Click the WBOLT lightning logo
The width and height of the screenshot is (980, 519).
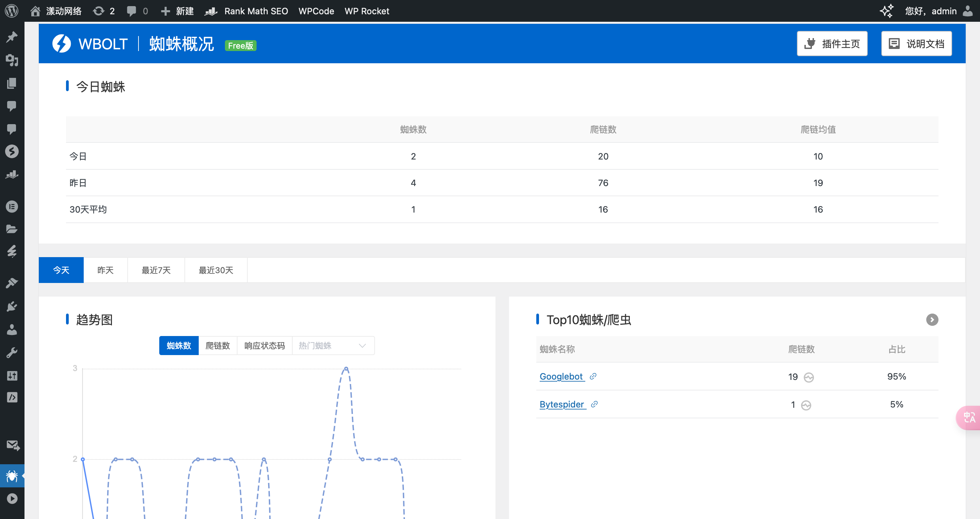click(61, 44)
